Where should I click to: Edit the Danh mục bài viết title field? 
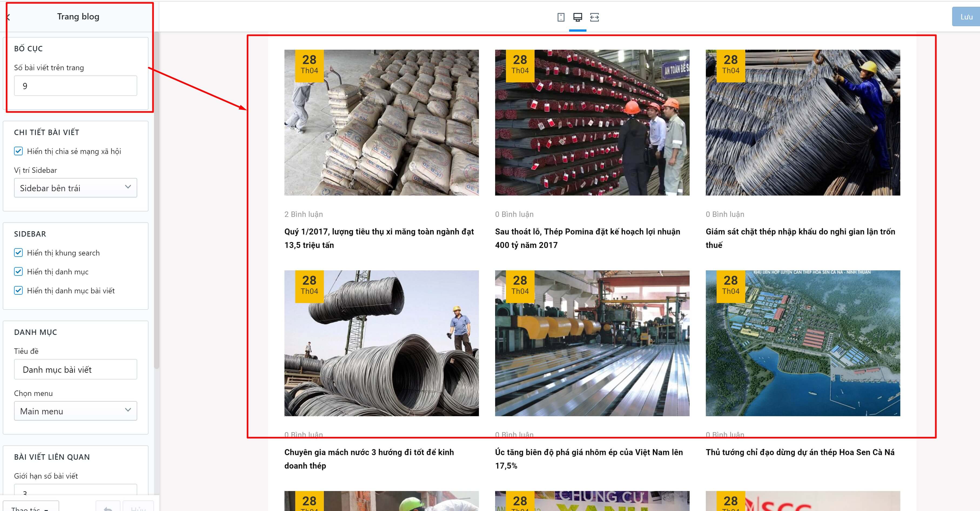[x=75, y=369]
